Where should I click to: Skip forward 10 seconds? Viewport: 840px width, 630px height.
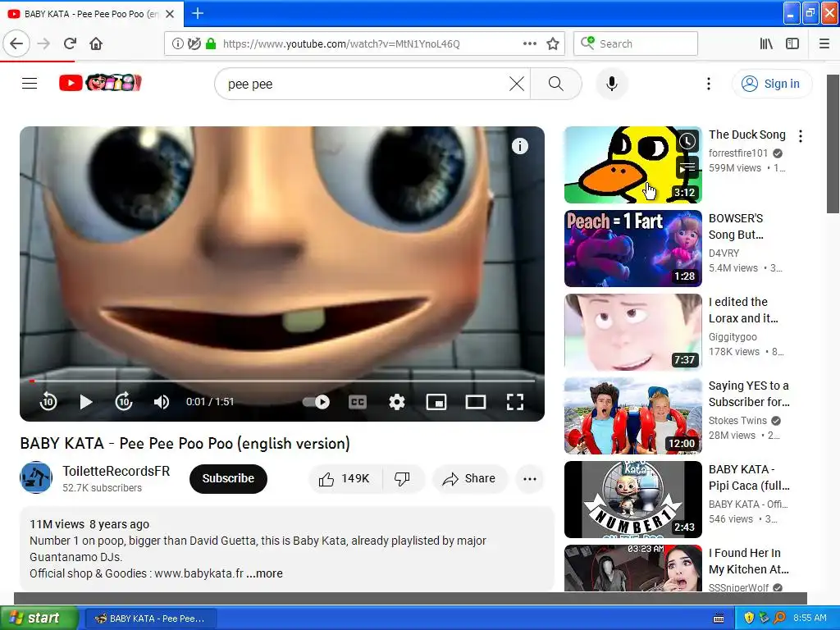click(x=124, y=402)
